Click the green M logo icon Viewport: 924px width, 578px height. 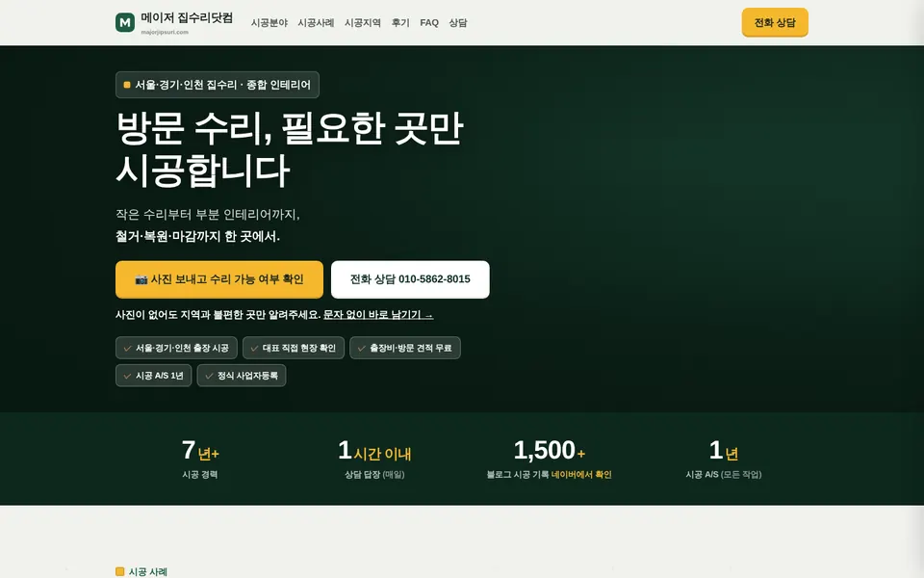[125, 22]
